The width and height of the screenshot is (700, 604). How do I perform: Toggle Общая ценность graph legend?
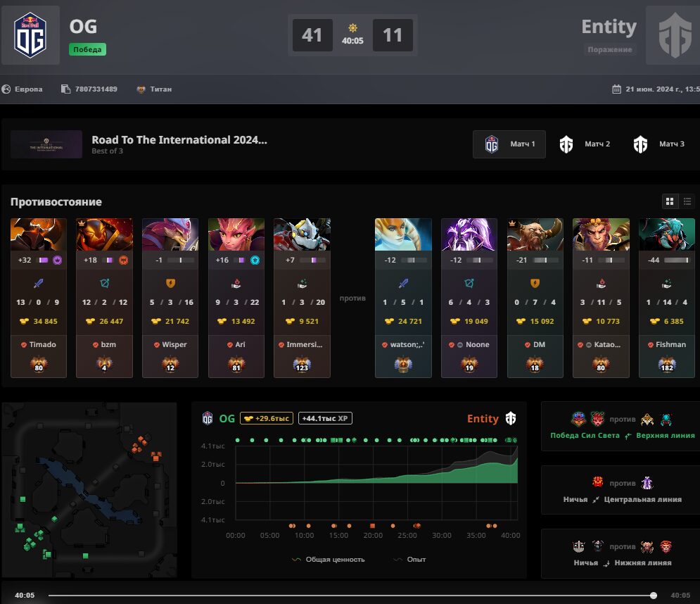328,560
